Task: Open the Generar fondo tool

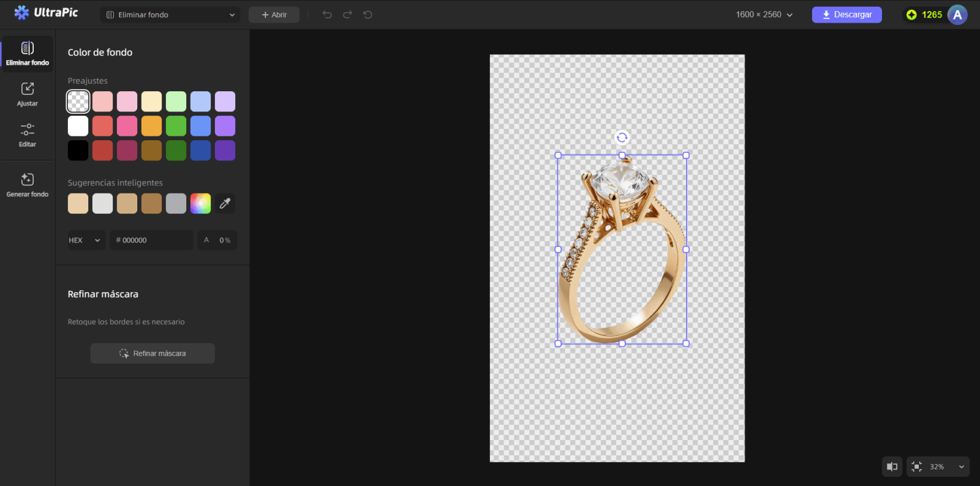Action: [x=28, y=185]
